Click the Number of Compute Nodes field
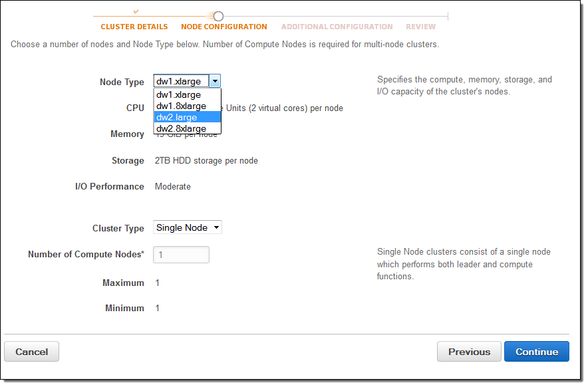 (181, 255)
